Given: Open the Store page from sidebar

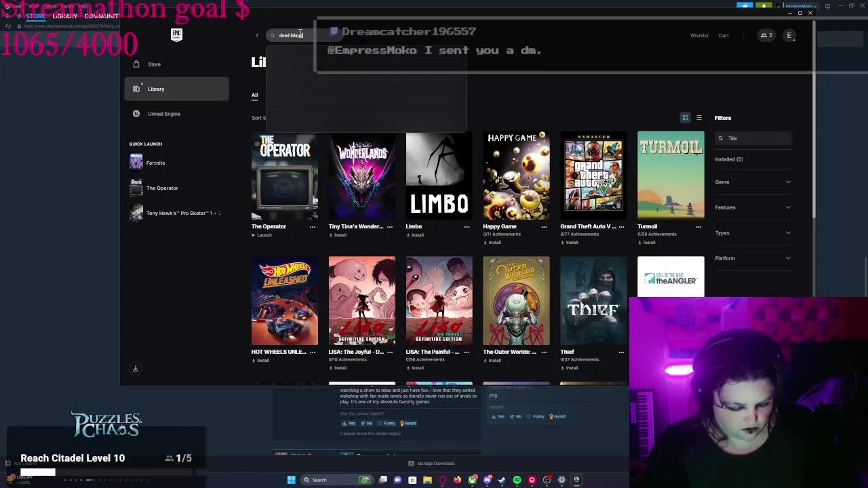Looking at the screenshot, I should (176, 64).
